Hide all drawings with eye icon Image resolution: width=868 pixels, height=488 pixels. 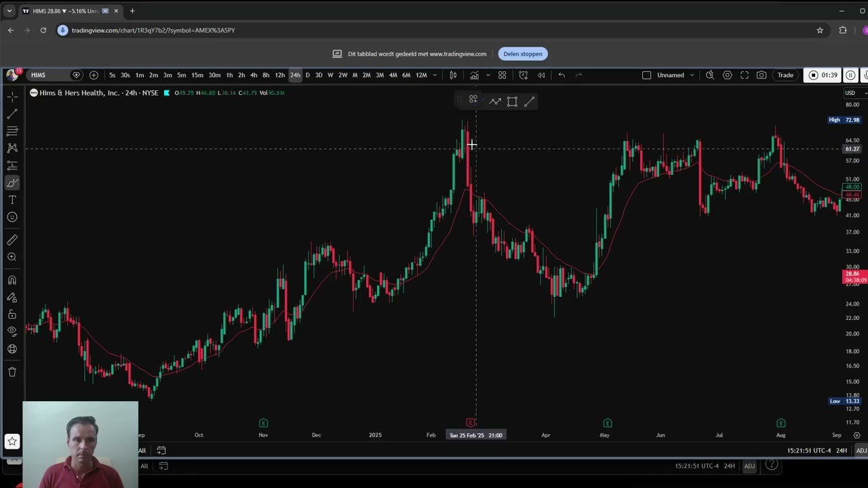click(12, 331)
